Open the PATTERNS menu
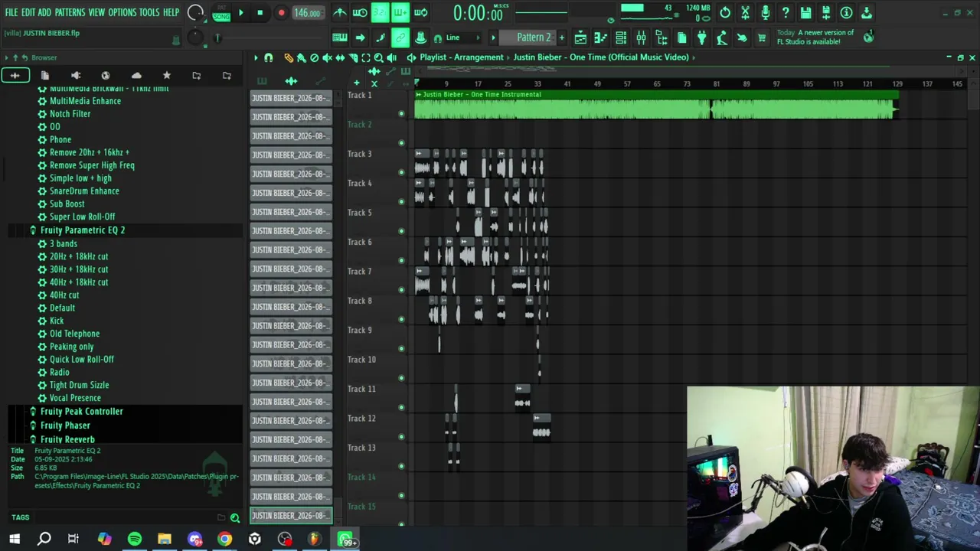This screenshot has width=980, height=551. click(x=70, y=13)
